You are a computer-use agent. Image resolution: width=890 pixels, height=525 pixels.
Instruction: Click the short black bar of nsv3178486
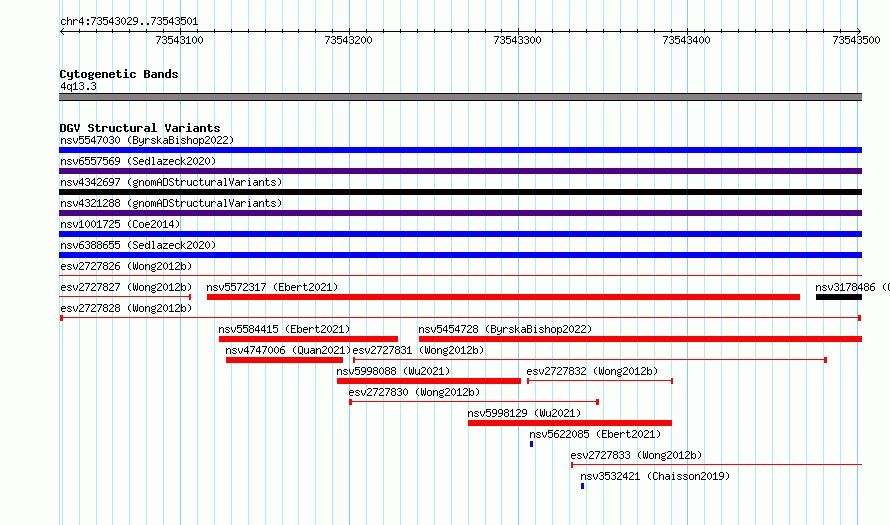(839, 297)
